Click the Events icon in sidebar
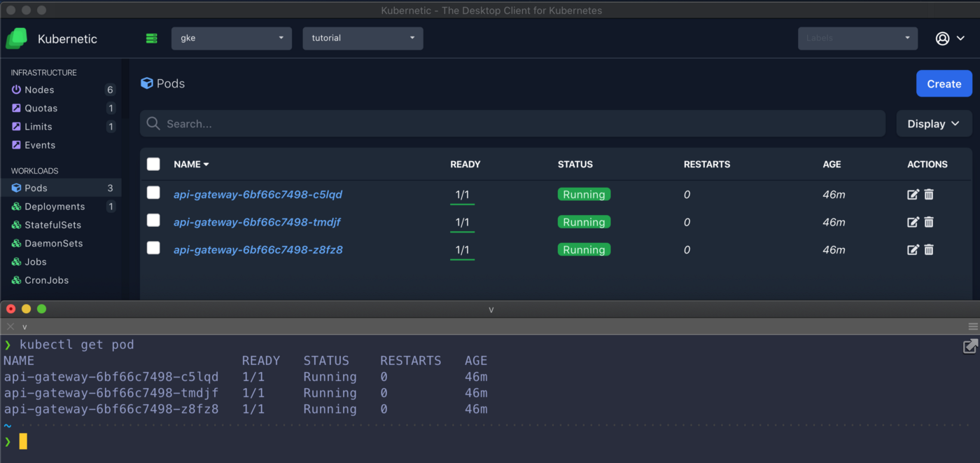Viewport: 980px width, 463px height. click(x=17, y=145)
